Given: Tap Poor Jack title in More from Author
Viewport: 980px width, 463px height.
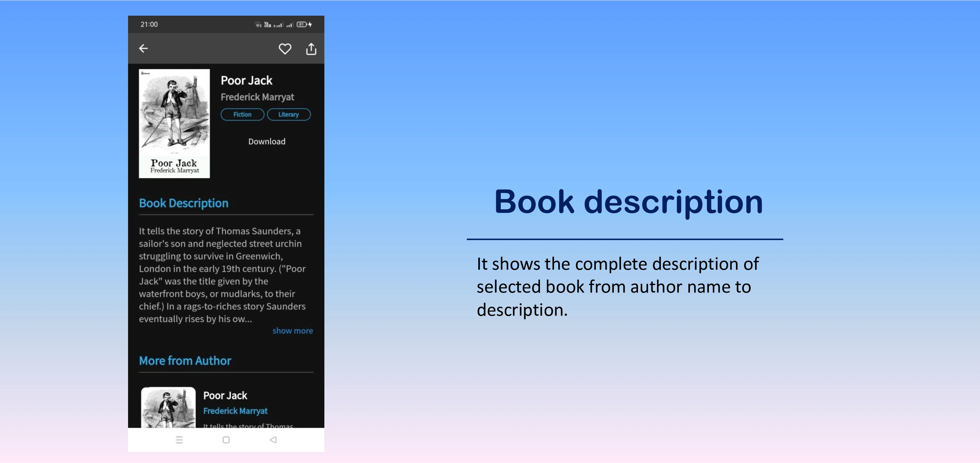Looking at the screenshot, I should [x=225, y=395].
